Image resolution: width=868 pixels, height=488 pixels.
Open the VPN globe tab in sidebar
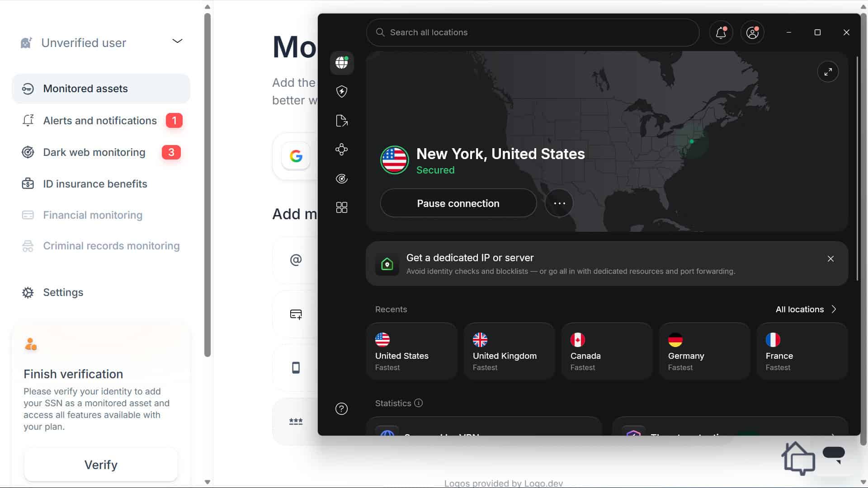click(342, 62)
